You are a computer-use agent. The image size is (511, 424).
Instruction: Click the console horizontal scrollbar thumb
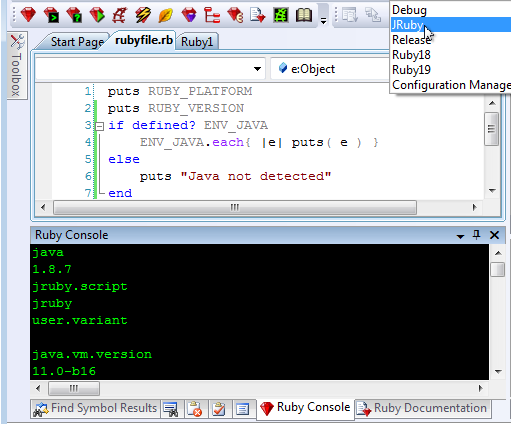click(74, 388)
